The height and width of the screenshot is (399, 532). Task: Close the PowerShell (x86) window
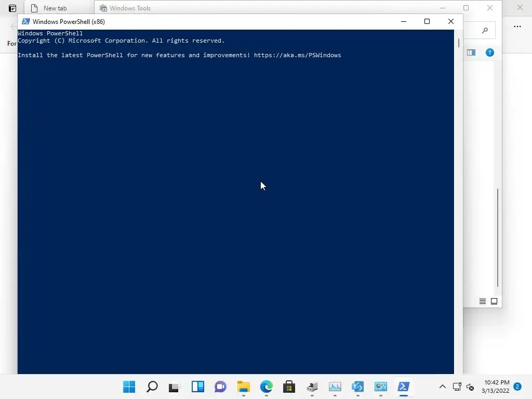coord(450,21)
